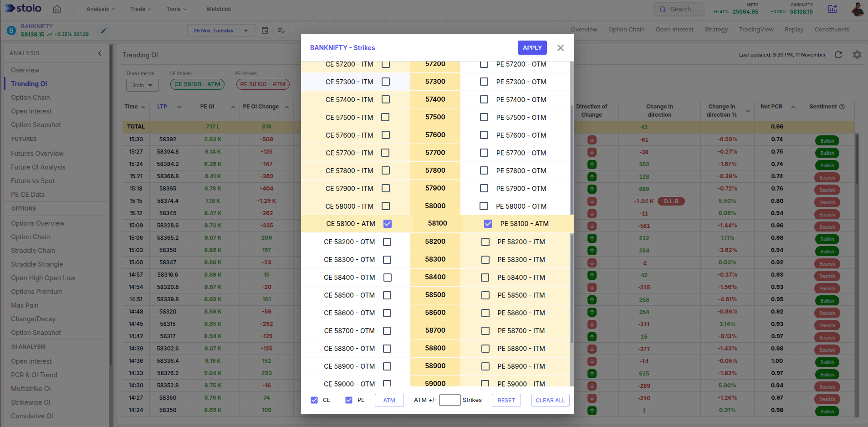The height and width of the screenshot is (427, 868).
Task: Open the calendar date picker icon
Action: pyautogui.click(x=265, y=31)
